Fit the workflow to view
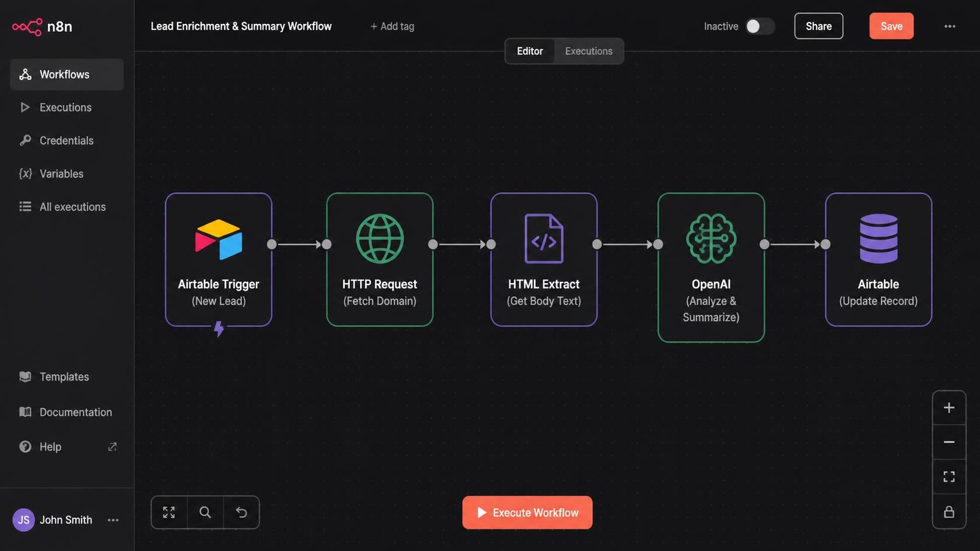The image size is (980, 551). click(x=949, y=477)
